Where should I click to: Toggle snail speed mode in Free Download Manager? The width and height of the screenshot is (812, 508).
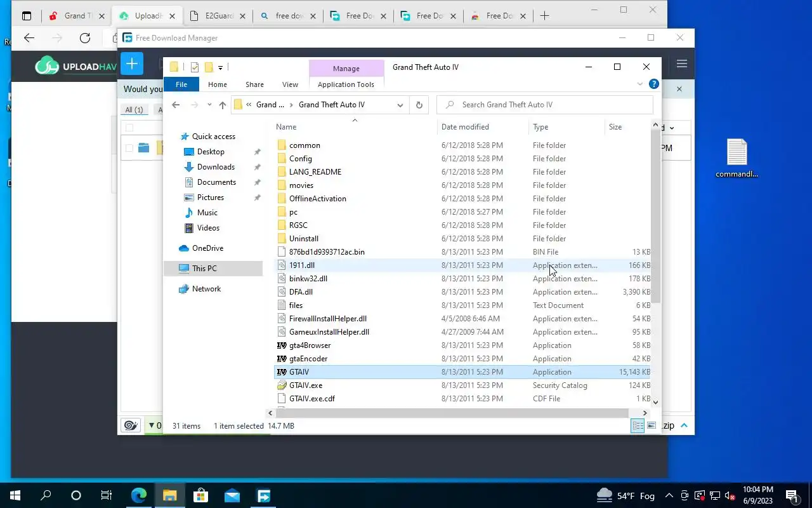click(x=131, y=425)
